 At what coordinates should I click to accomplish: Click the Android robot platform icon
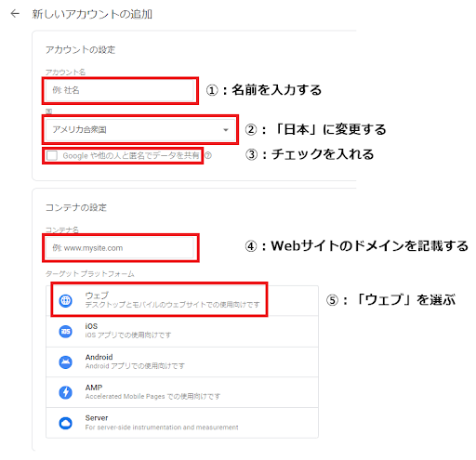[x=65, y=361]
